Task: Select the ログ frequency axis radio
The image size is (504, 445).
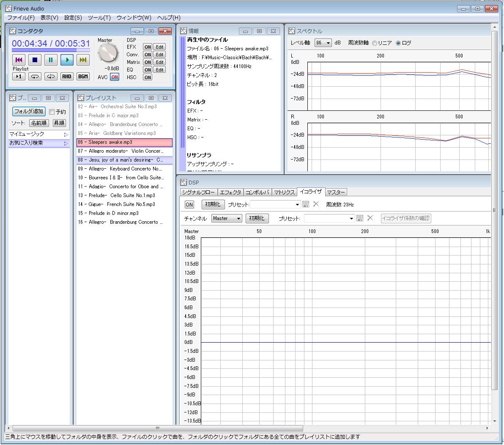Action: point(398,43)
